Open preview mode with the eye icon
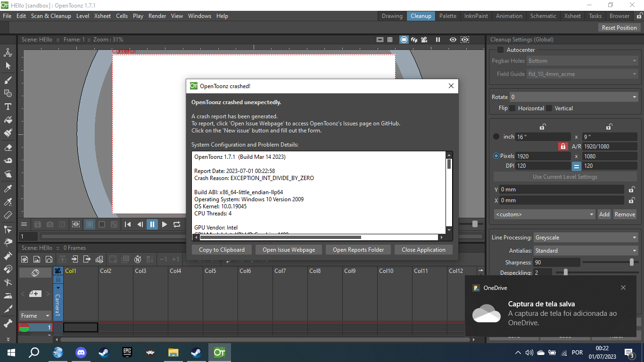Image resolution: width=644 pixels, height=362 pixels. pos(453,40)
